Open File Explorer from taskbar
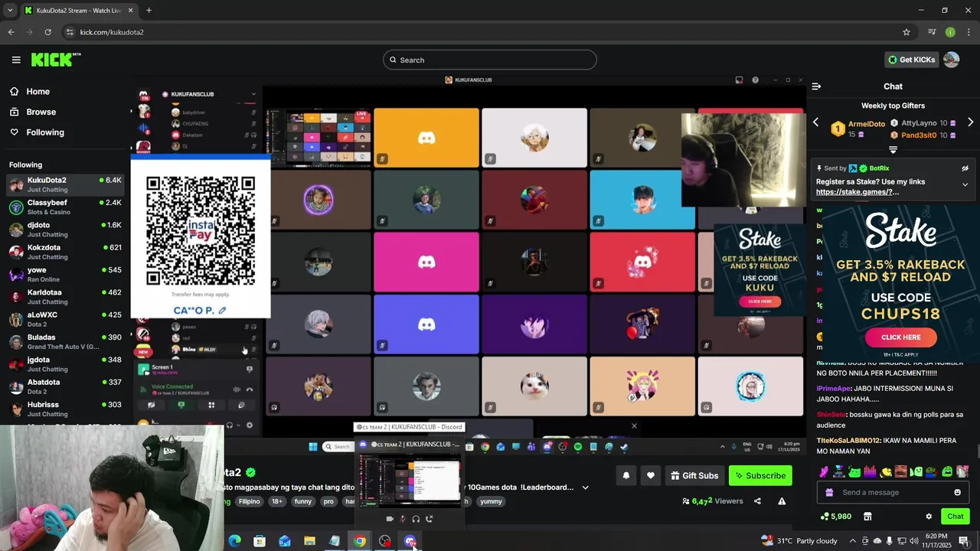Viewport: 980px width, 551px height. [x=309, y=541]
